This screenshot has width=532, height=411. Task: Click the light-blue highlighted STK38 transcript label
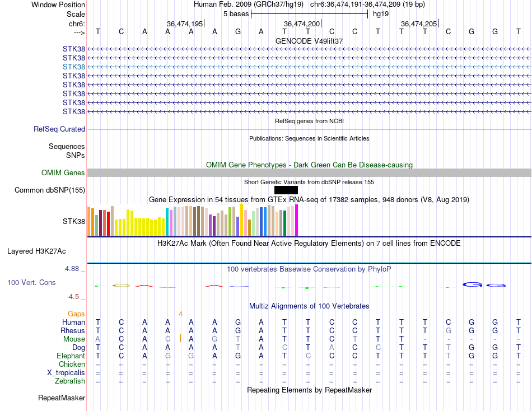(x=73, y=67)
